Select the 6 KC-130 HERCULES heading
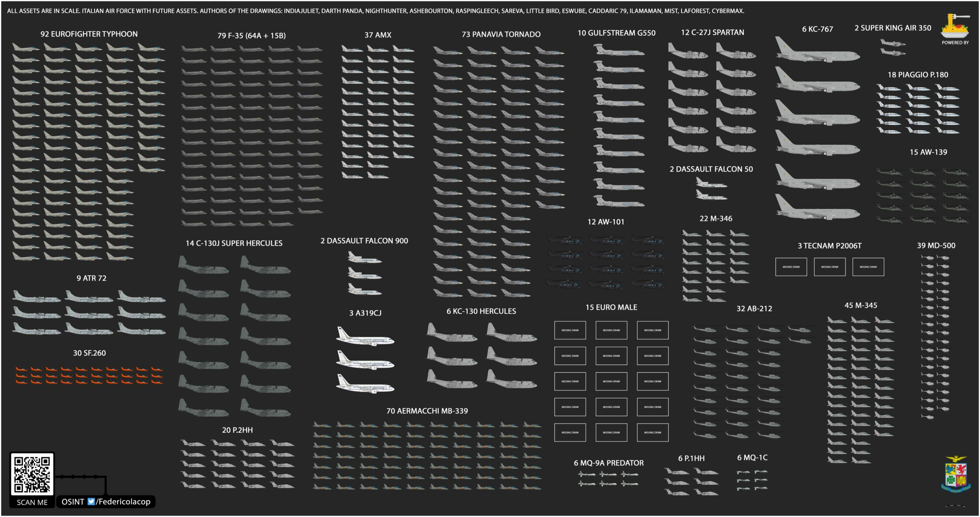 [481, 311]
